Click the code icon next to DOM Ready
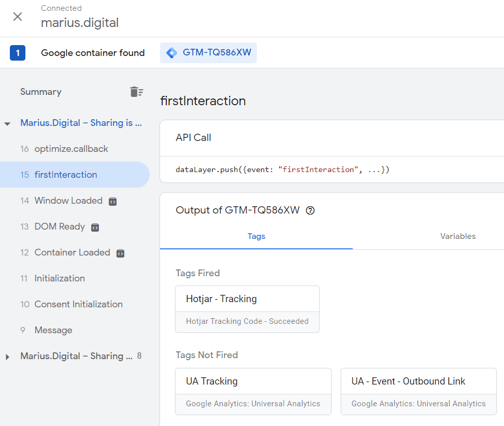504x426 pixels. (x=95, y=228)
